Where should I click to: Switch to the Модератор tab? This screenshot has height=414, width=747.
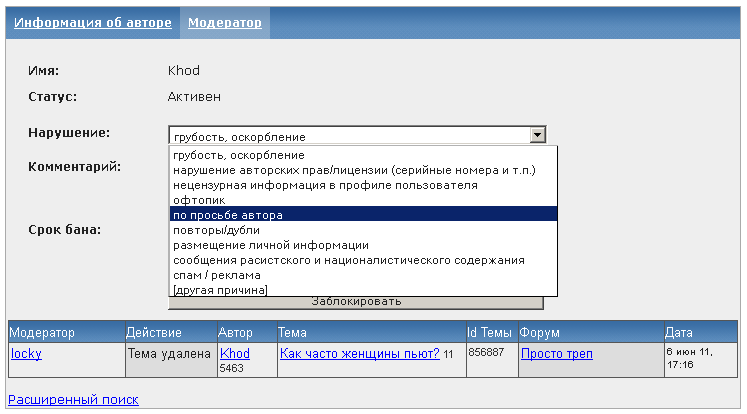225,22
